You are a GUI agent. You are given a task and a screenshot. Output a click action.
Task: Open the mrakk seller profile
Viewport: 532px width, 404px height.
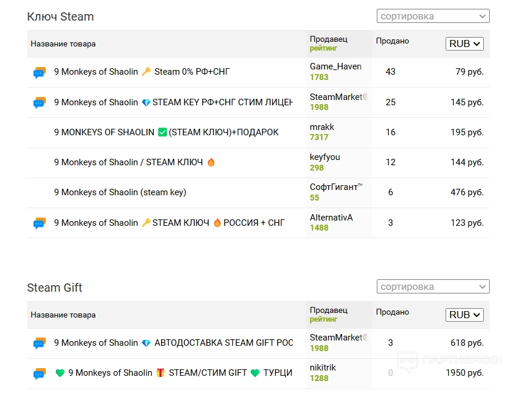(322, 127)
